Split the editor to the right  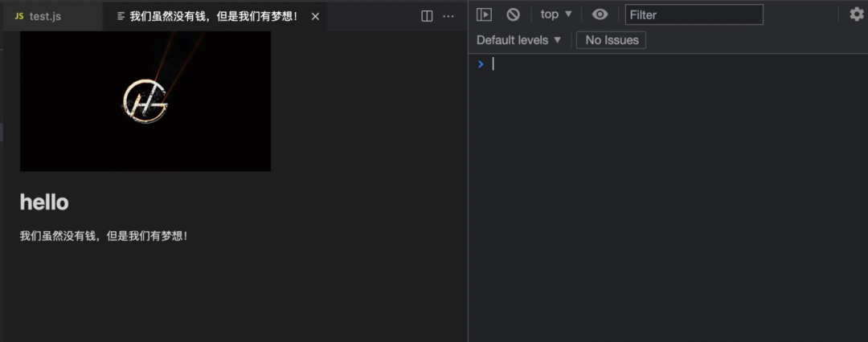click(427, 17)
